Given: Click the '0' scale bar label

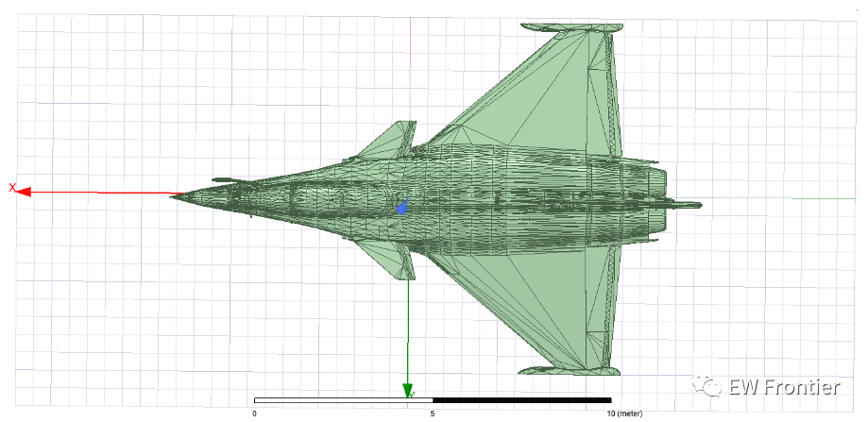Looking at the screenshot, I should (x=254, y=414).
